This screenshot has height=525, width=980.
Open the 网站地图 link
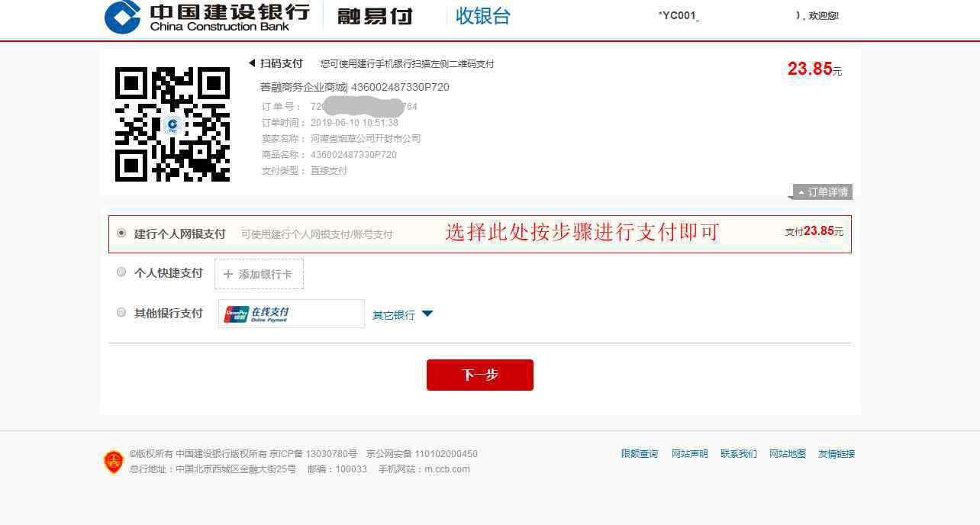click(x=788, y=454)
